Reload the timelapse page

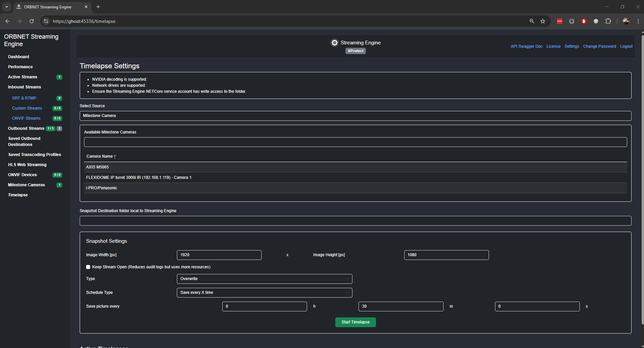pyautogui.click(x=32, y=21)
